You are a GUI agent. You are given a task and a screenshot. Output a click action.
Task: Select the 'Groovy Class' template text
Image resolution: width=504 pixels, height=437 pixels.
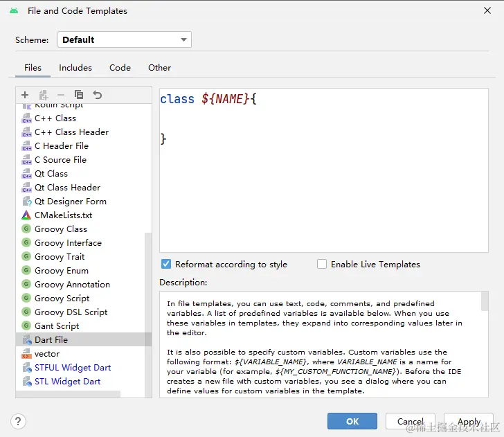[61, 229]
